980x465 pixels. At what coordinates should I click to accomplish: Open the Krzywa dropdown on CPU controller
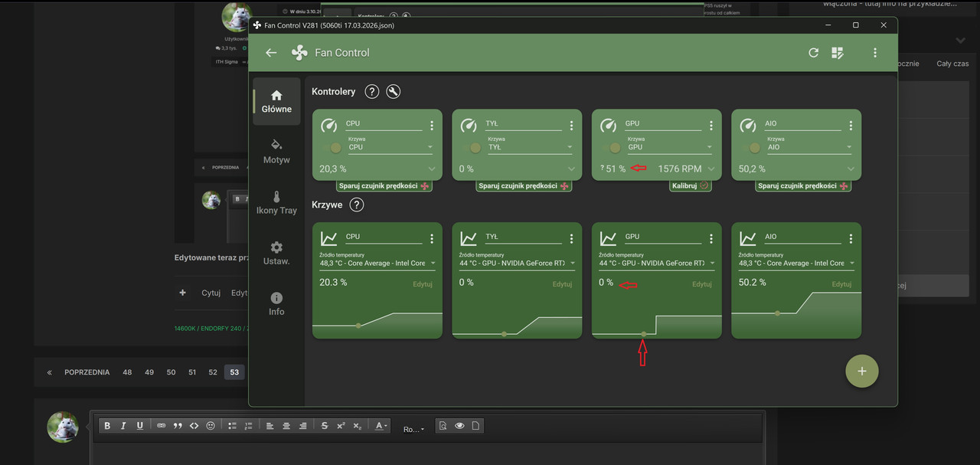pos(390,144)
